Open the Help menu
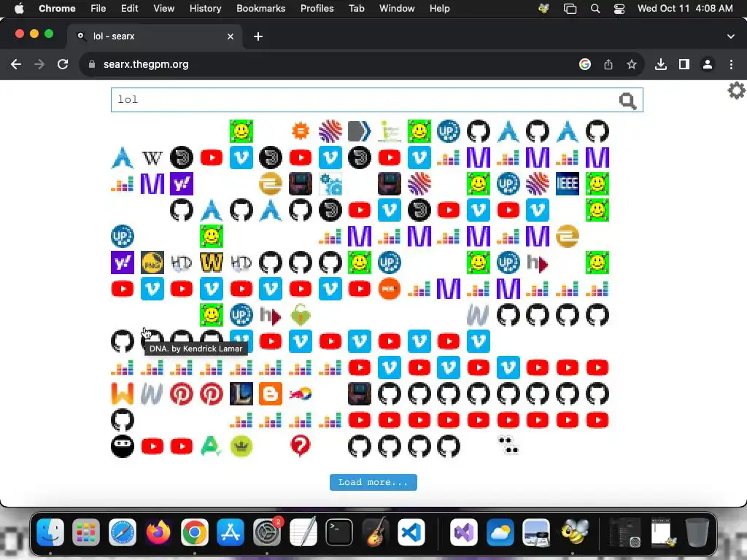The image size is (747, 560). tap(439, 8)
